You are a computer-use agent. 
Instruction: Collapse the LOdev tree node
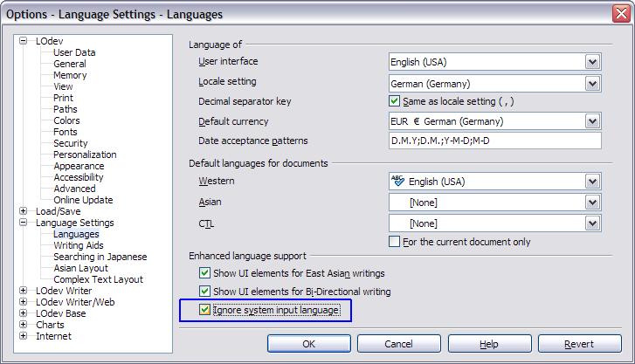point(24,41)
